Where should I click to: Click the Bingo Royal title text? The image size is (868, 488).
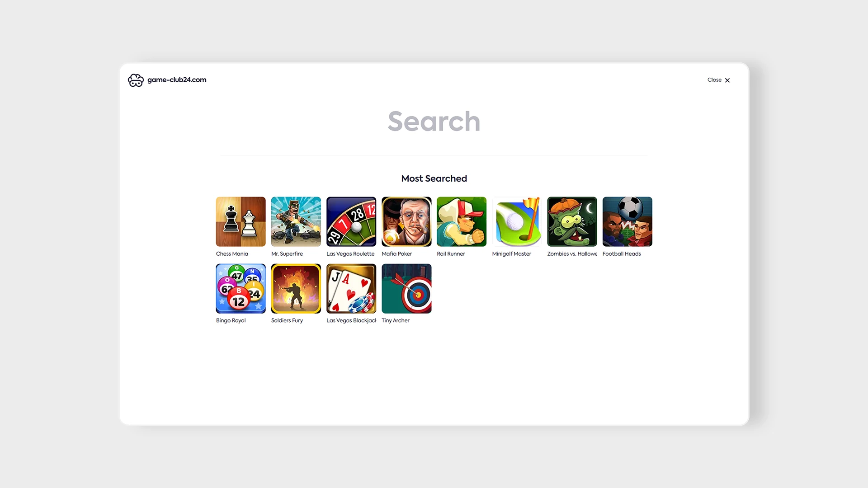(x=231, y=320)
